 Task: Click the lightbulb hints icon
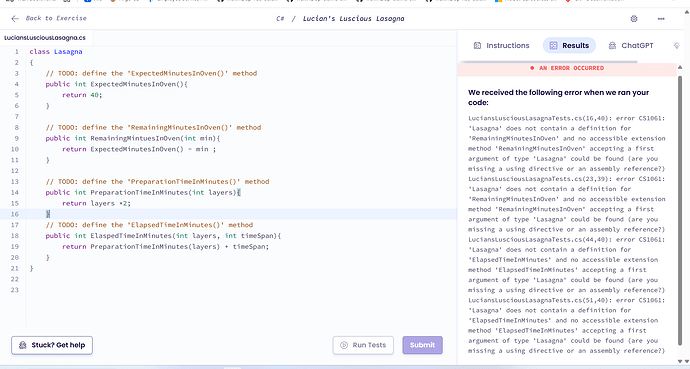tap(677, 45)
